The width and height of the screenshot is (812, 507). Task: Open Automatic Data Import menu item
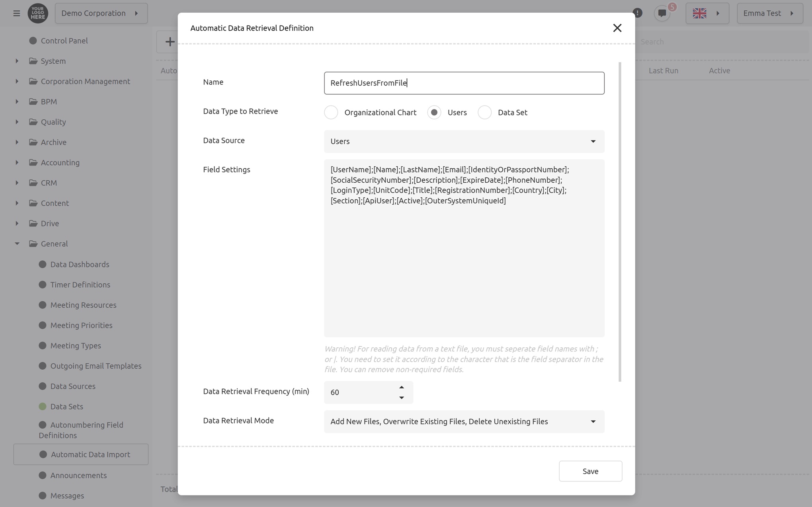coord(81,454)
